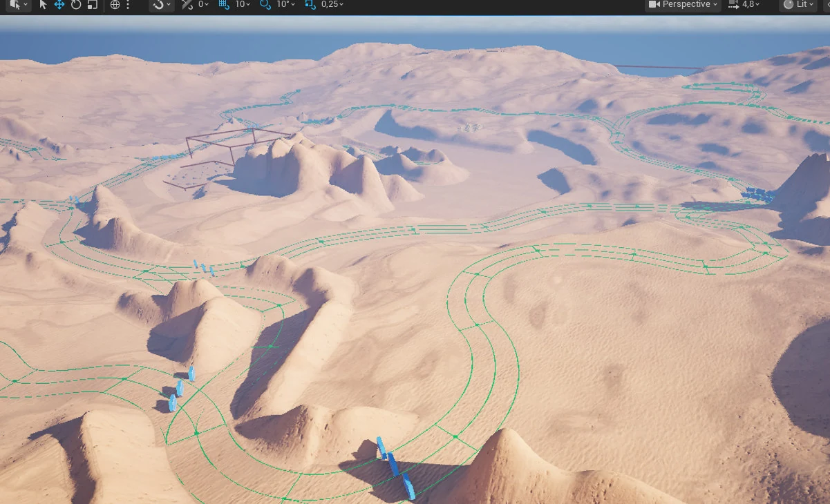The width and height of the screenshot is (830, 504).
Task: Toggle scale snapping icon
Action: pyautogui.click(x=310, y=5)
